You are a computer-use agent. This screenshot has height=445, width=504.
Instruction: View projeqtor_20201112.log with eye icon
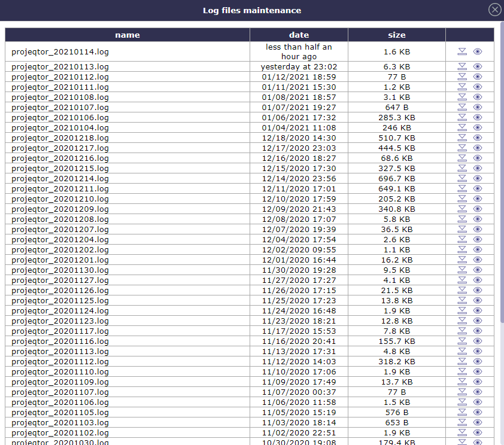point(478,361)
